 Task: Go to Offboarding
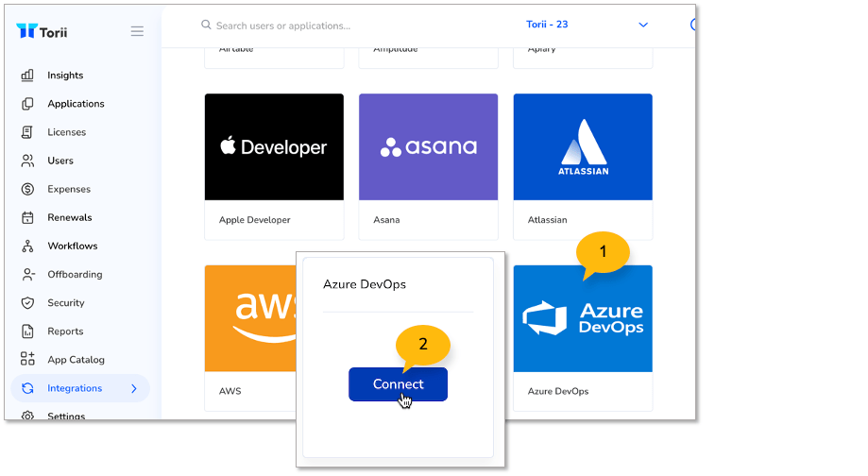(75, 275)
